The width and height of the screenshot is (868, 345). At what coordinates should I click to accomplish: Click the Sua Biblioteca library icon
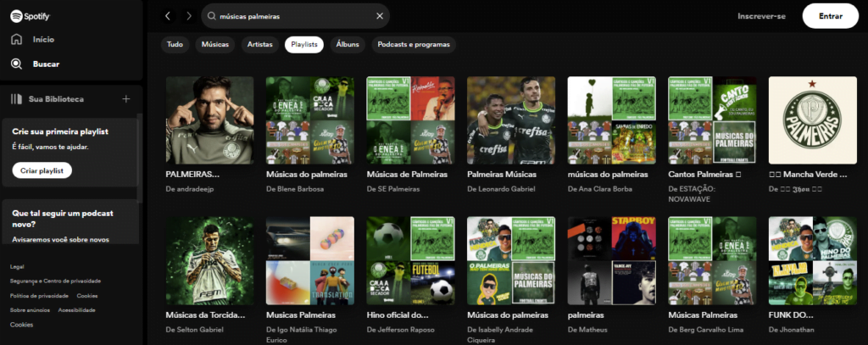click(x=17, y=99)
